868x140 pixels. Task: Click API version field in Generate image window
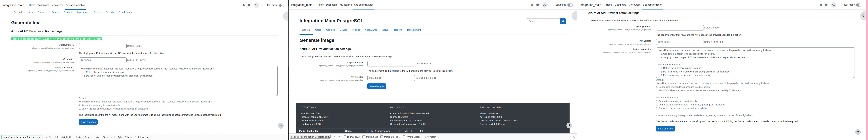tap(391, 78)
